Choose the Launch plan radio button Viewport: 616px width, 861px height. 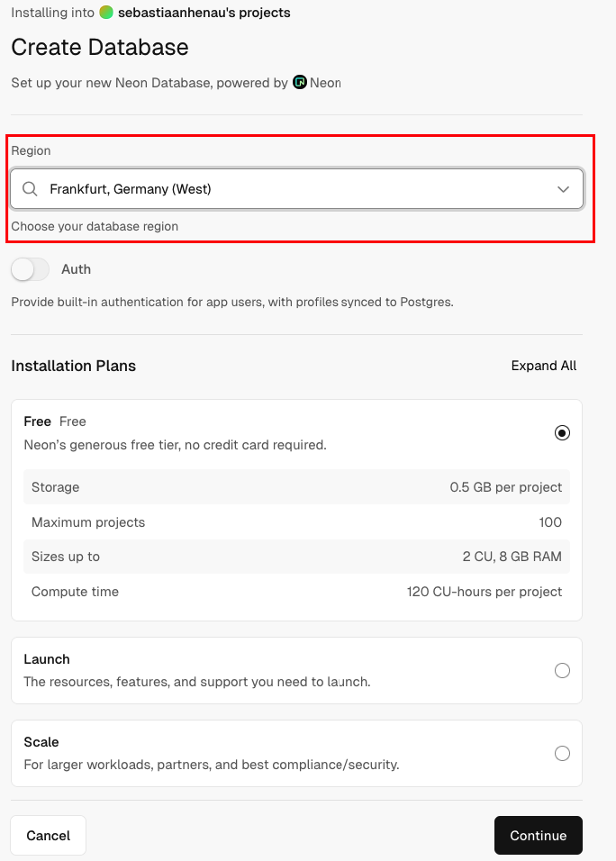coord(562,670)
